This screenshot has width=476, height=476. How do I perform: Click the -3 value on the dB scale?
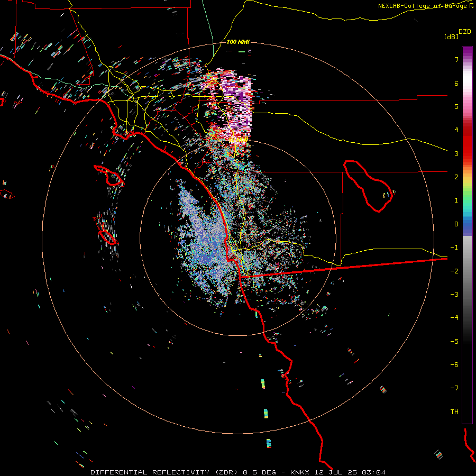[x=454, y=295]
